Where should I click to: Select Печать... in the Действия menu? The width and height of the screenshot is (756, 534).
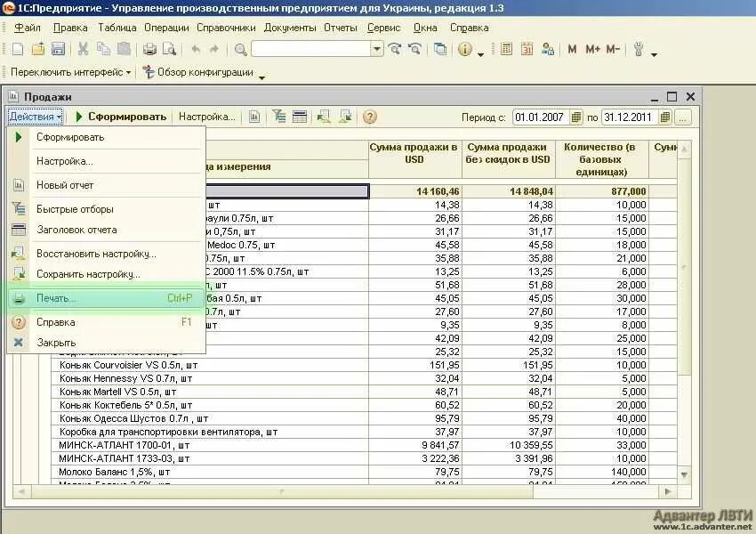[x=106, y=298]
